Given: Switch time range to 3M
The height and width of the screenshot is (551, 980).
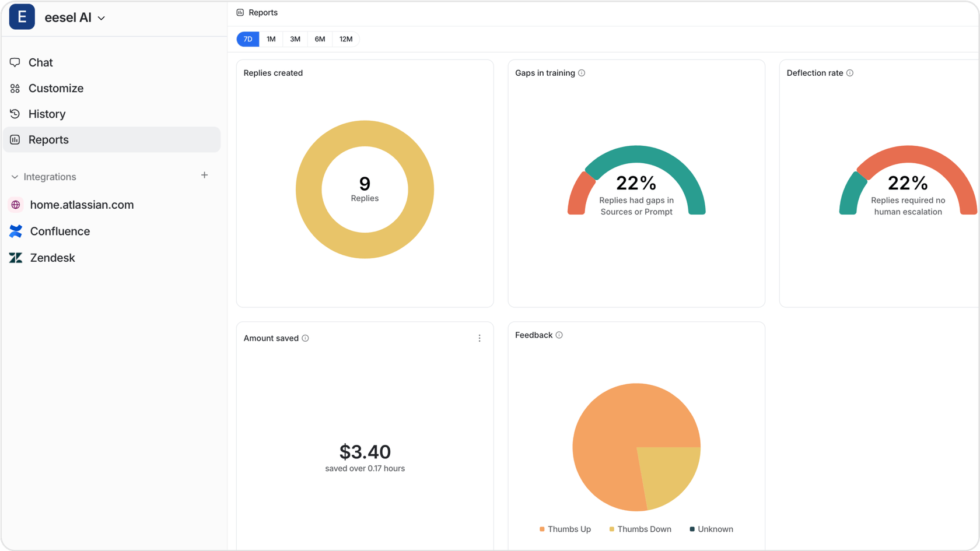Looking at the screenshot, I should pos(295,39).
